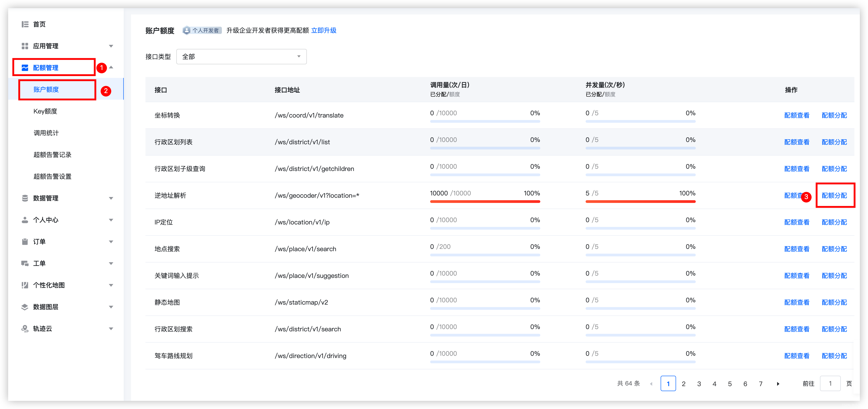Click the /ws/location/v1/ip address cell
The width and height of the screenshot is (868, 409).
click(x=302, y=222)
